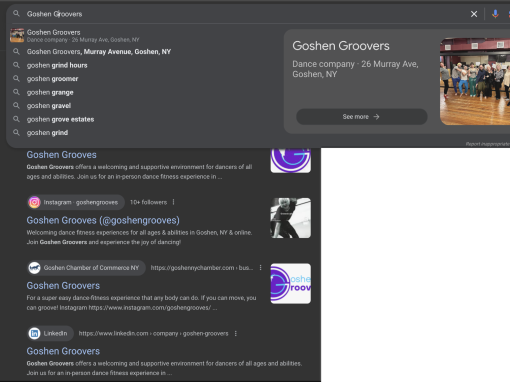Viewport: 510px width, 382px height.
Task: Click the search magnifier icon beside Goshen Groovers query
Action: click(x=16, y=14)
